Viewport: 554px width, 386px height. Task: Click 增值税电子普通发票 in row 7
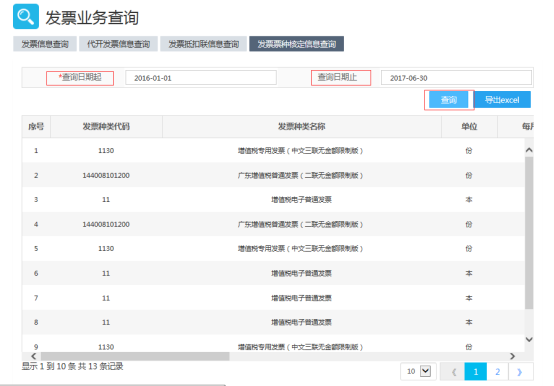(x=301, y=298)
